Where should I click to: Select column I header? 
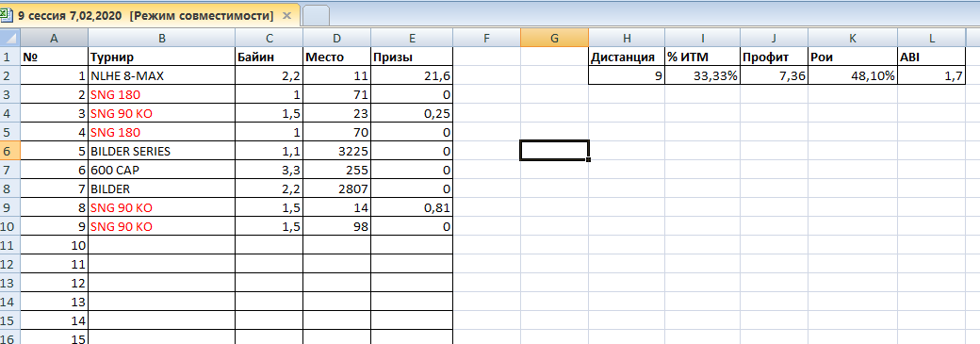703,39
